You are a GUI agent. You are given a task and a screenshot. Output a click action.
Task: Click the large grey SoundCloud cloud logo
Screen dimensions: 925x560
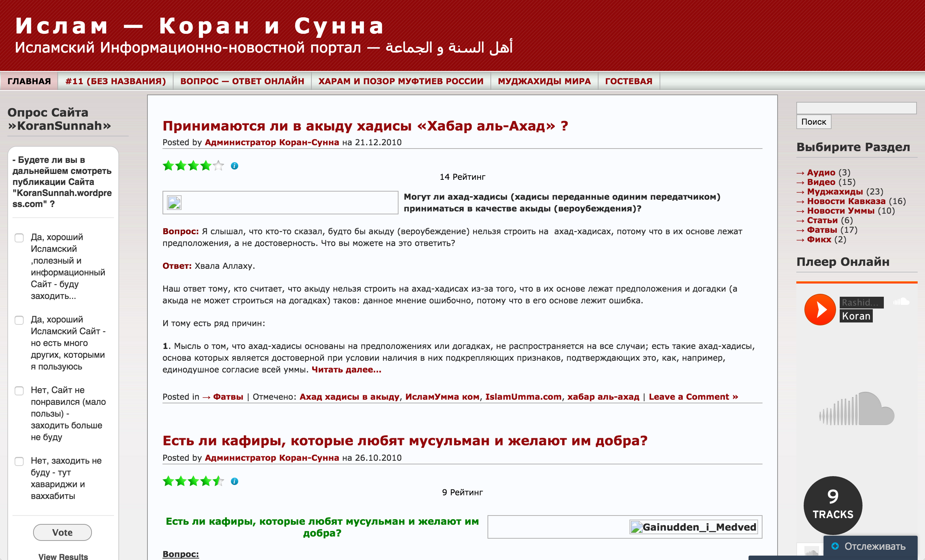(x=857, y=409)
